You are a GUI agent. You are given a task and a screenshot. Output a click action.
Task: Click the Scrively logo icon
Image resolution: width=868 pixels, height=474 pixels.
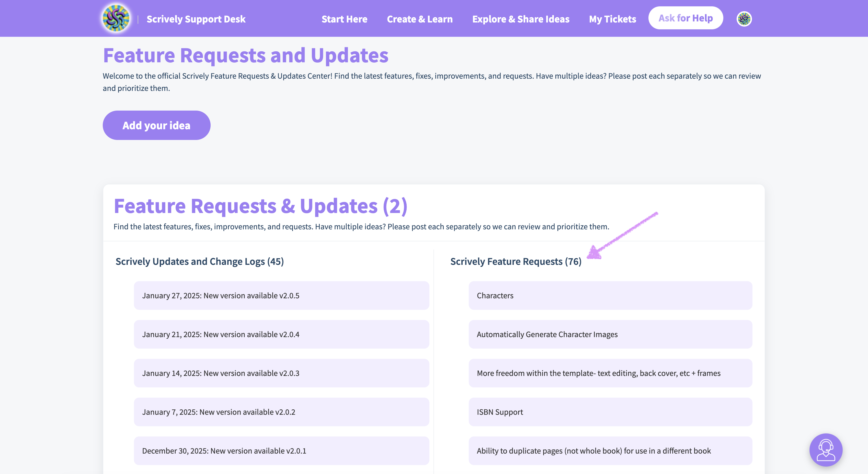click(x=116, y=18)
